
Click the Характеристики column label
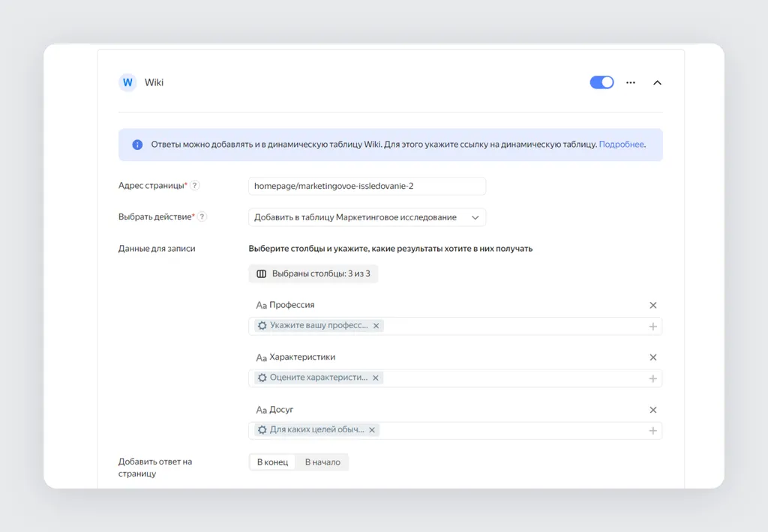click(x=302, y=357)
